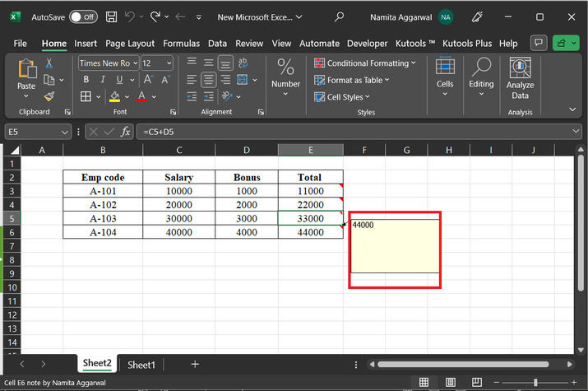The image size is (588, 391).
Task: Click the yellow fill color swatch
Action: (115, 97)
